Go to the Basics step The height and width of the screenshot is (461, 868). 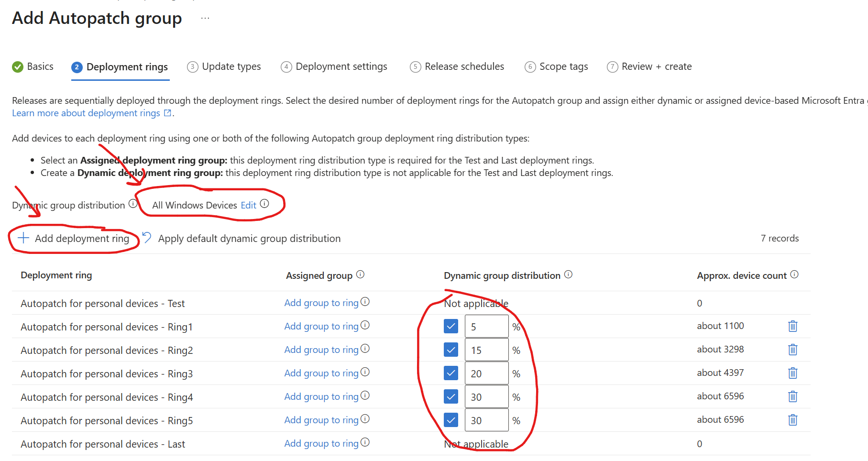(33, 66)
